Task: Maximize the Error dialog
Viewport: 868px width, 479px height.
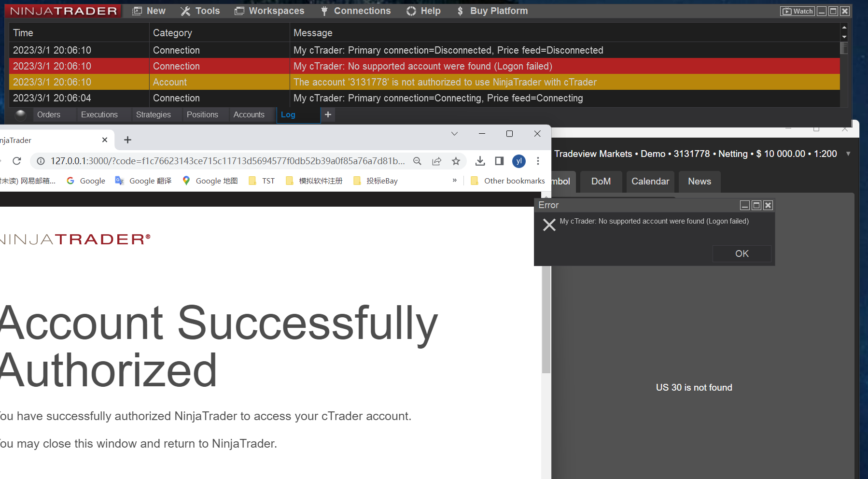Action: (x=756, y=205)
